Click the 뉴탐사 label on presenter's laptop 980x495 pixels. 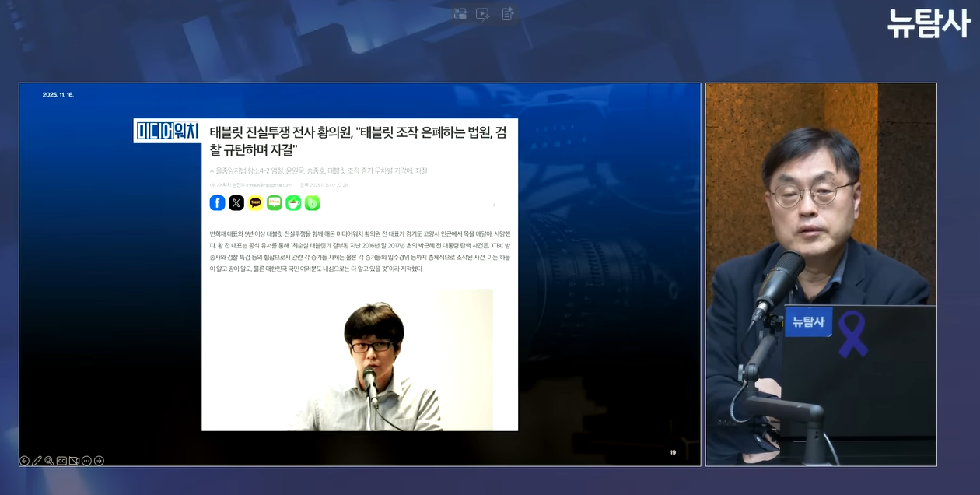click(808, 321)
